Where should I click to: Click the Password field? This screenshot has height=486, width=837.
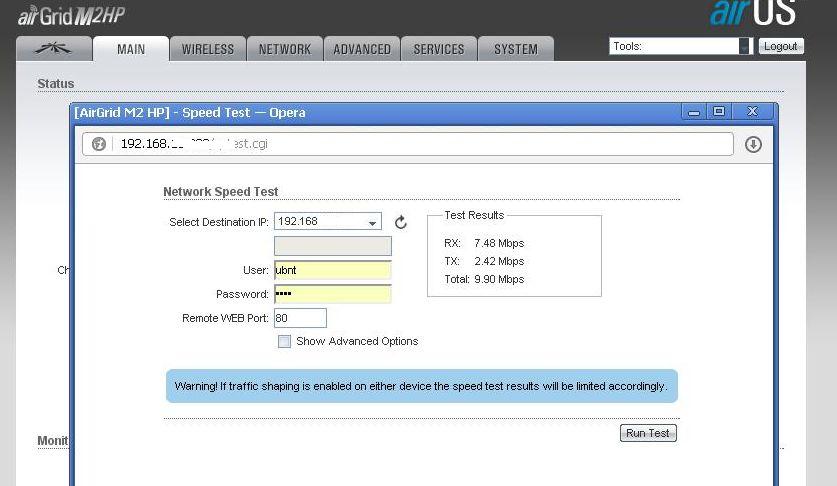(333, 294)
